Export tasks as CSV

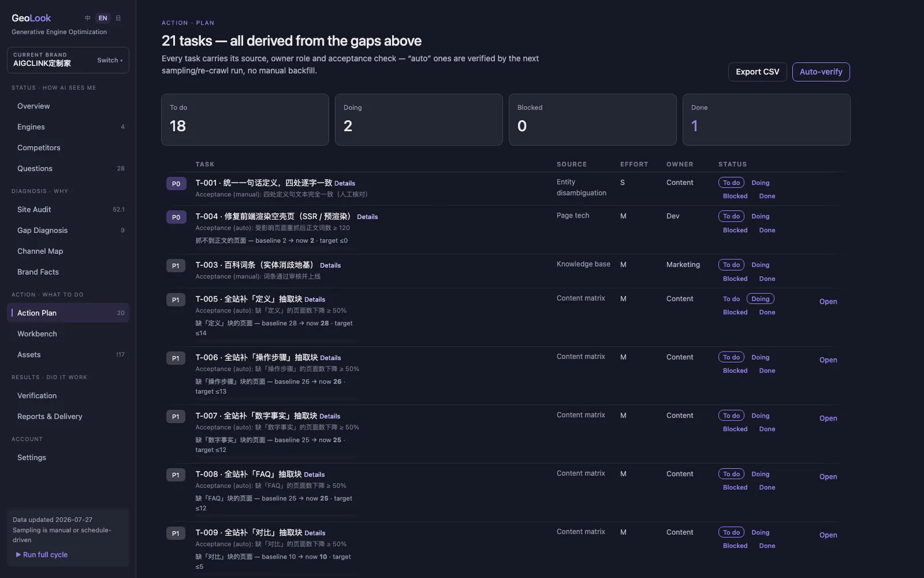757,72
